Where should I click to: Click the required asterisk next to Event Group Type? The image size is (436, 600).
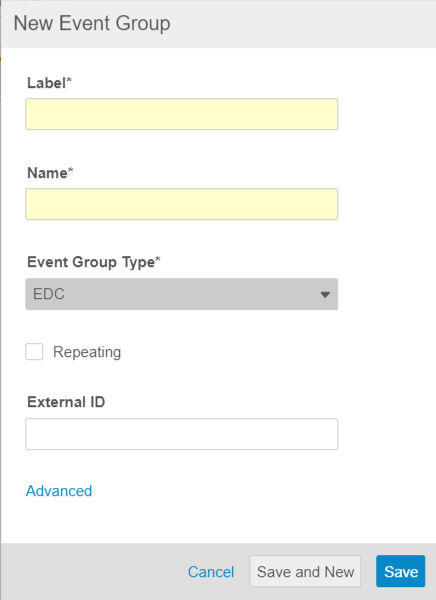tap(158, 259)
